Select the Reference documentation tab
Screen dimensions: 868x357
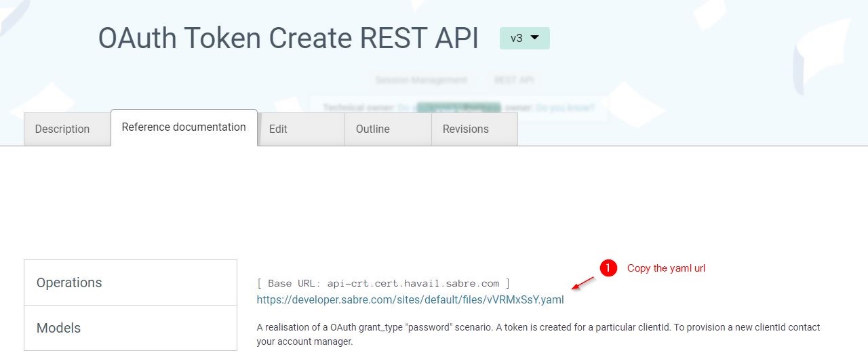point(184,127)
